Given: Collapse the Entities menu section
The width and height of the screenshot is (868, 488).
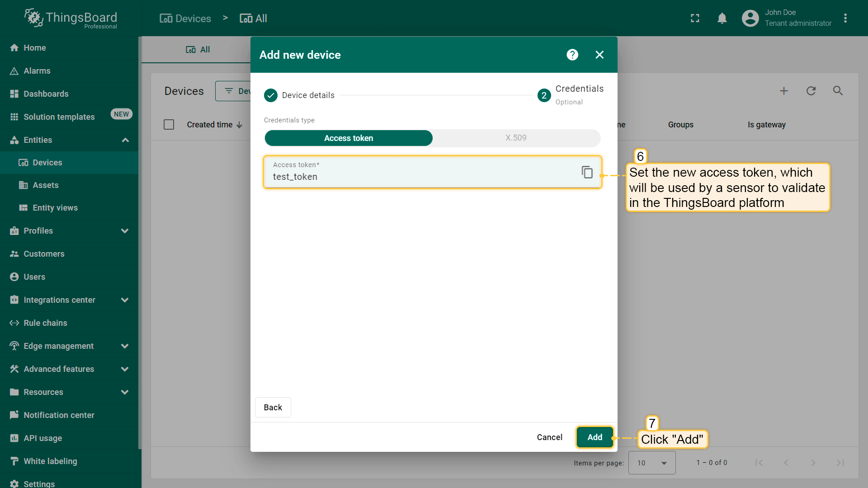Looking at the screenshot, I should [x=125, y=140].
